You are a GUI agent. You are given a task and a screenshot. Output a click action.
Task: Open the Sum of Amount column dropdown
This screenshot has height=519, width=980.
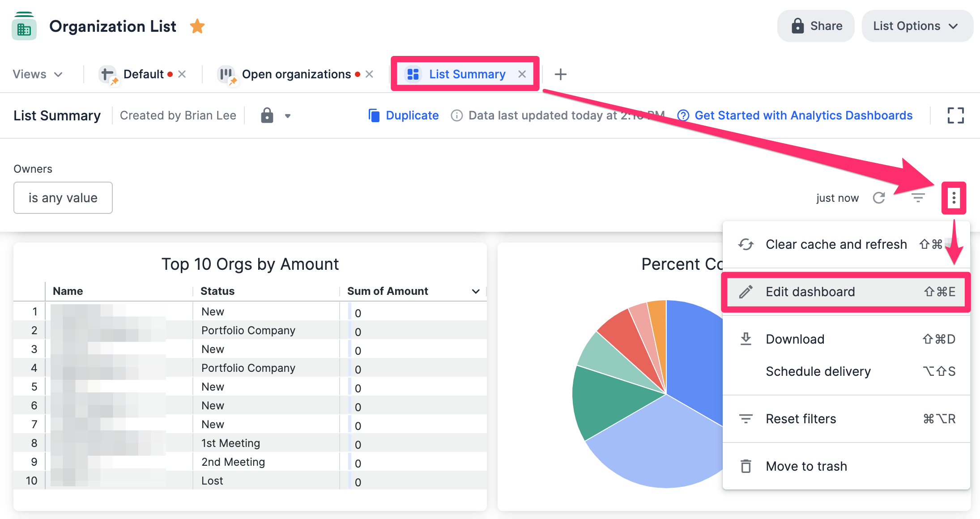(x=475, y=291)
